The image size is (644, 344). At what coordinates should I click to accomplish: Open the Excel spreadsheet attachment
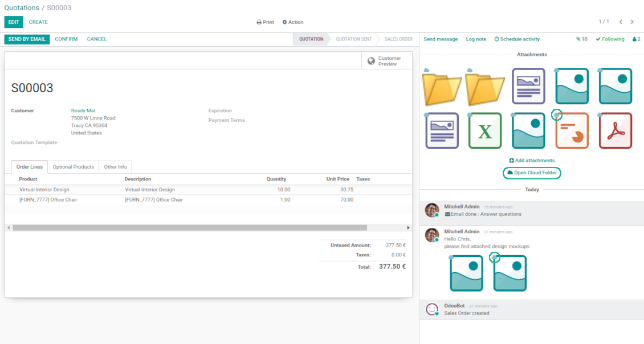pos(485,131)
